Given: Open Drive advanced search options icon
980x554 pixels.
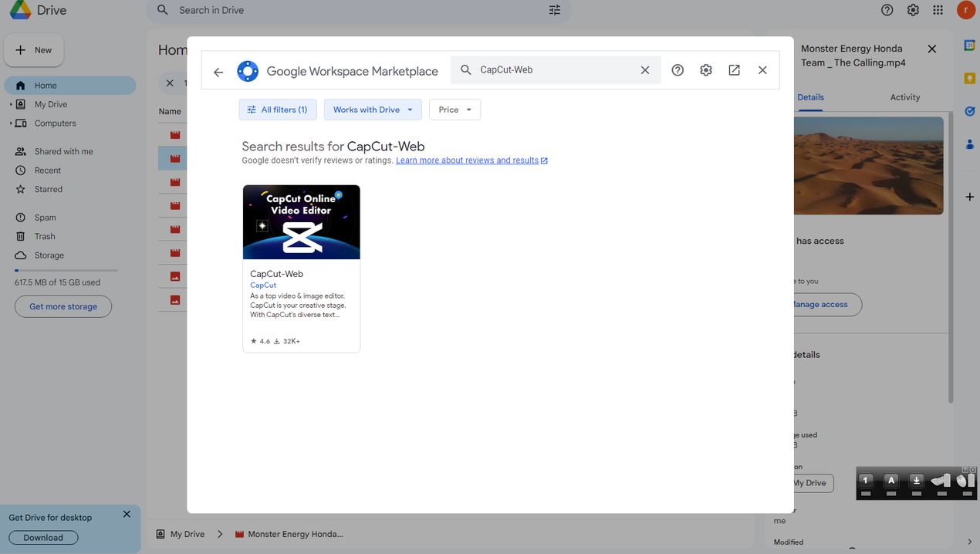Looking at the screenshot, I should [x=555, y=10].
